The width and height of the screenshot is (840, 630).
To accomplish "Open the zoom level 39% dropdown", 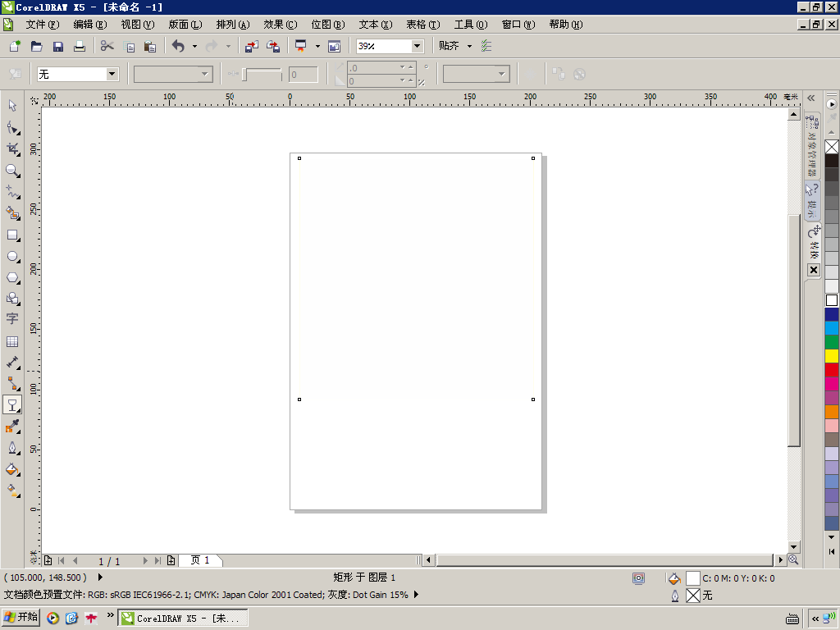I will (x=417, y=46).
